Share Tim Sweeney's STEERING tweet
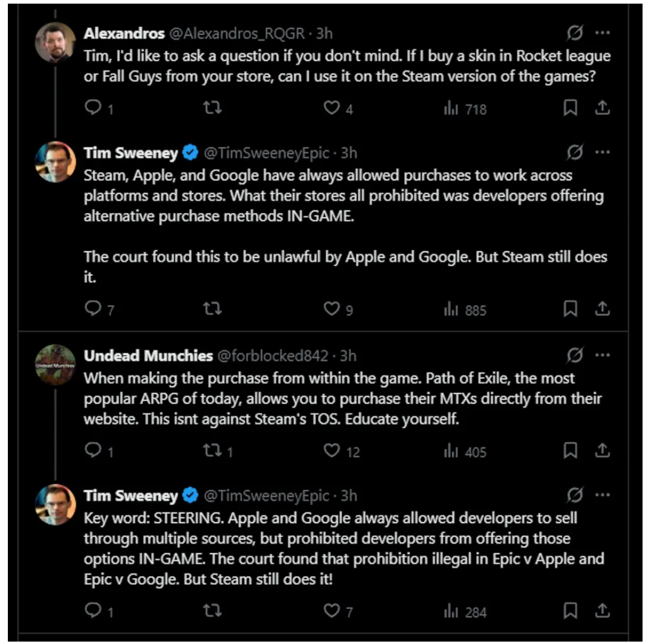This screenshot has height=644, width=651. pos(602,611)
